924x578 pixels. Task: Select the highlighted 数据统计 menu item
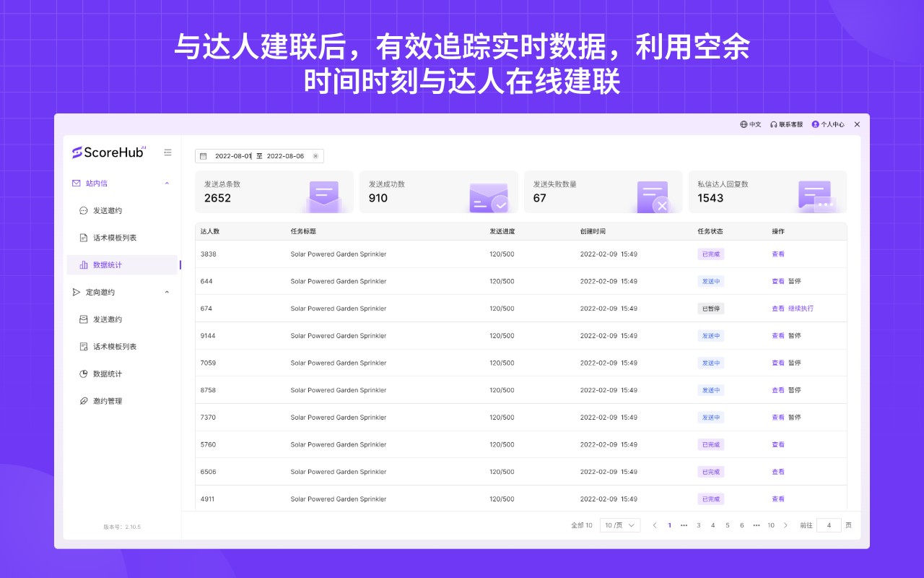click(122, 265)
